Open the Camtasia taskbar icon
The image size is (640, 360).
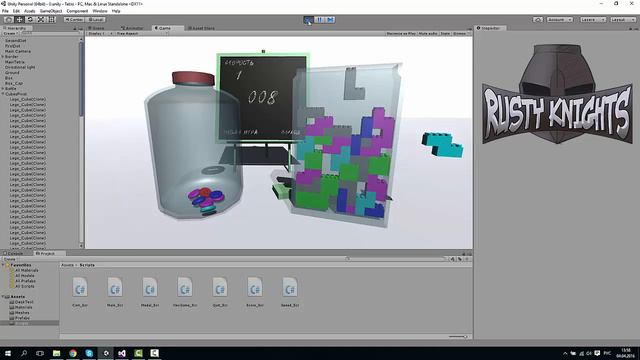pos(138,353)
